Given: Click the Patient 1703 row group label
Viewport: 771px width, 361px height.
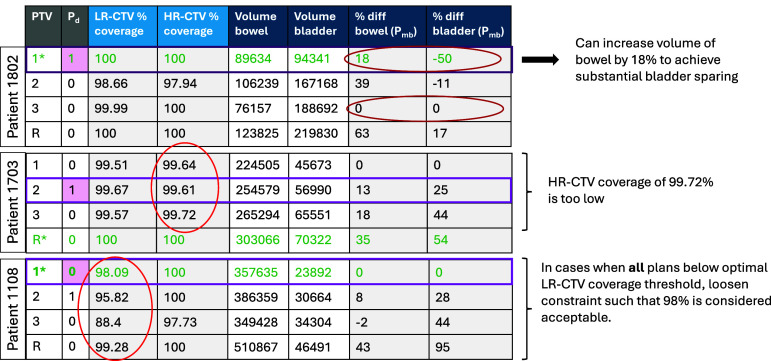Looking at the screenshot, I should [x=13, y=204].
